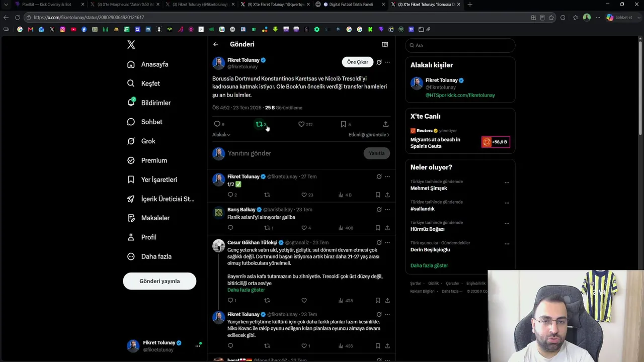The width and height of the screenshot is (644, 362).
Task: Open İçerik Üreticisi Stüdyosu item
Action: pyautogui.click(x=161, y=199)
